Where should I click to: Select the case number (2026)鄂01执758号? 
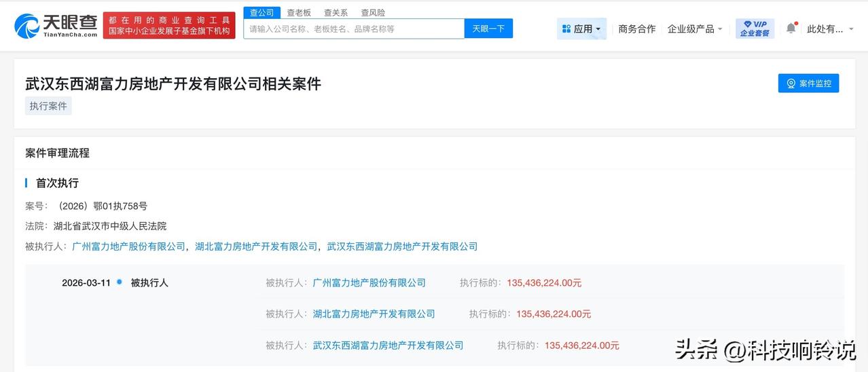point(101,206)
